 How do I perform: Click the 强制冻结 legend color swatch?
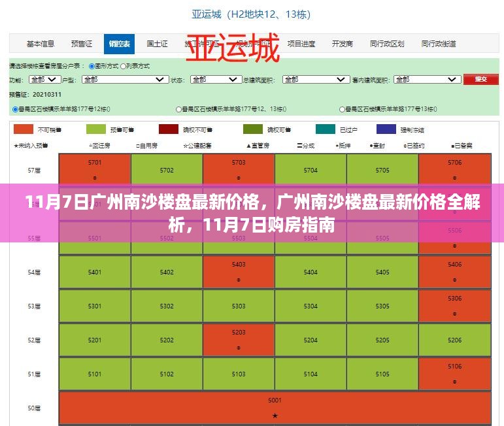386,129
